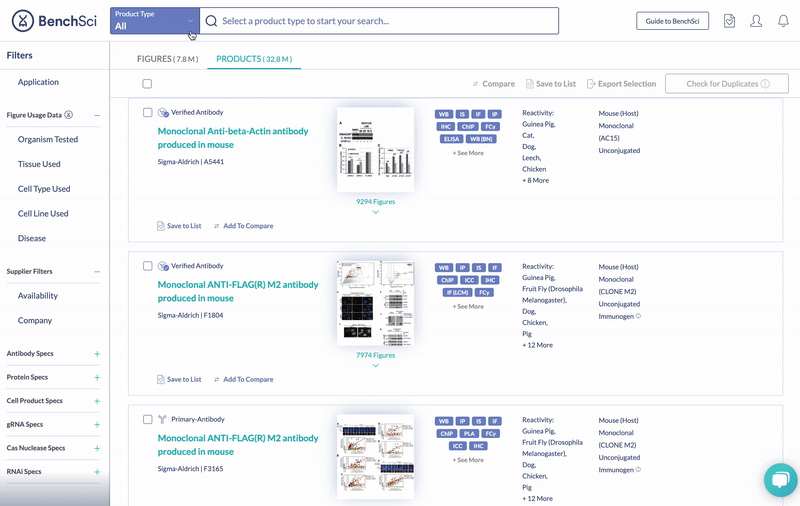
Task: Check the Anti-beta-Actin A5441 product checkbox
Action: click(147, 112)
